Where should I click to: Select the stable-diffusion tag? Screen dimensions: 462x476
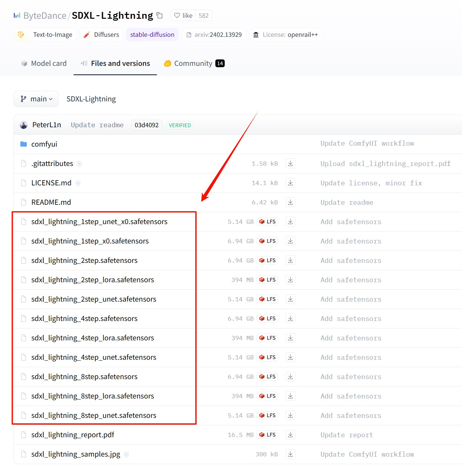pyautogui.click(x=152, y=35)
